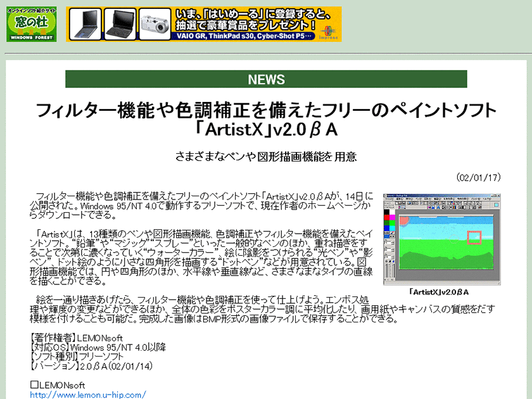Click the article headline about ArtistX v2.0βA
The image size is (532, 399).
[x=266, y=120]
